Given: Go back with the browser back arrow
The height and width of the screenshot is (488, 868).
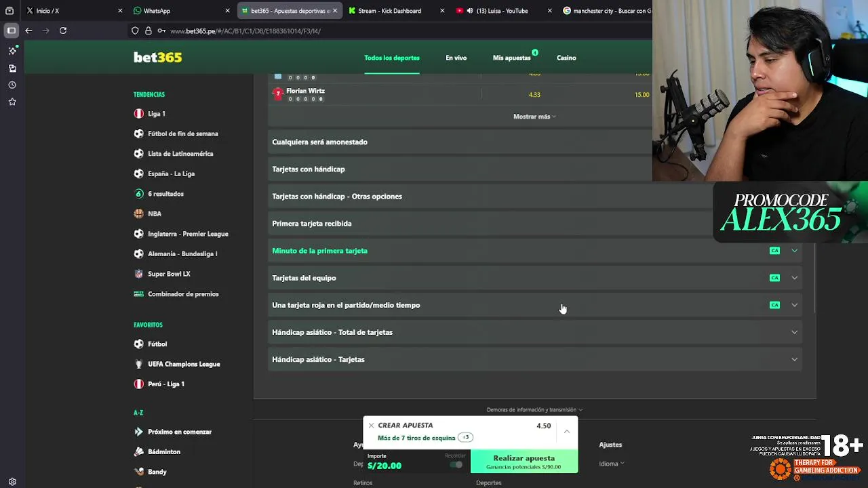Looking at the screenshot, I should pyautogui.click(x=28, y=30).
